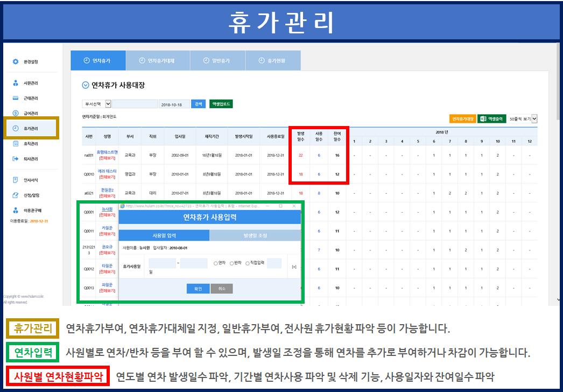This screenshot has width=563, height=392.
Task: Click the green 엑셀업로드 button
Action: tap(221, 104)
